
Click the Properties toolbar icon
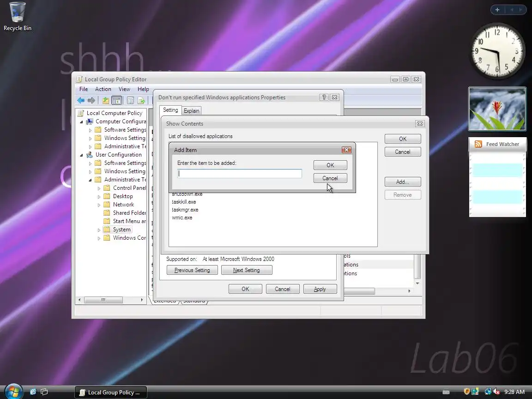click(x=130, y=100)
